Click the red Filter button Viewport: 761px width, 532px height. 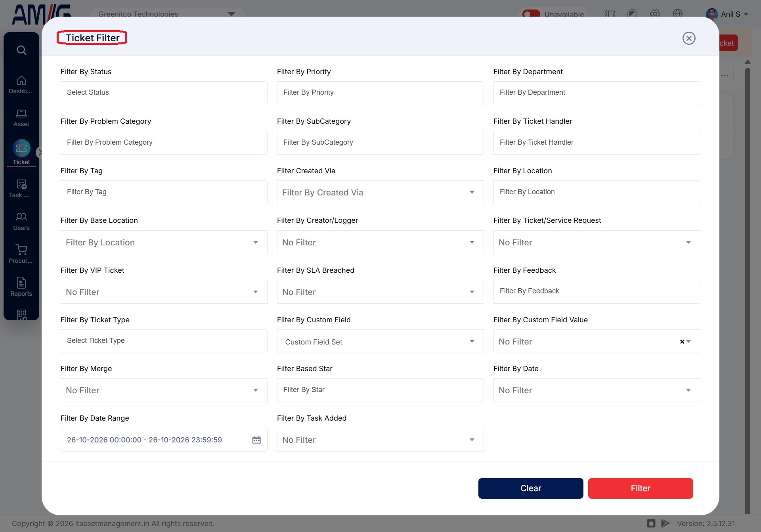point(641,488)
